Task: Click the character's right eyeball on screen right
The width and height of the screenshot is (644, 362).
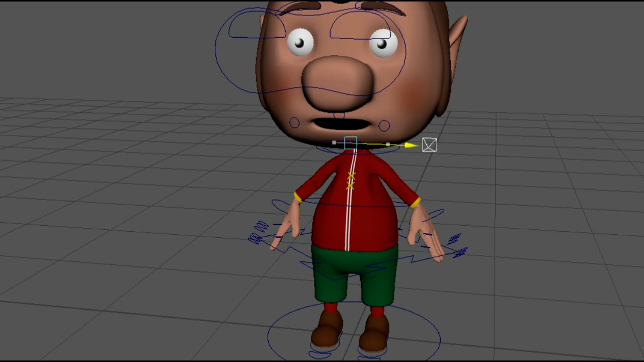Action: tap(382, 42)
